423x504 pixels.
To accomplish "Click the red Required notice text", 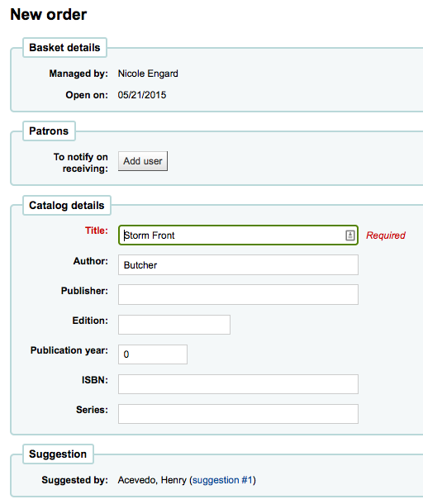I will point(386,235).
